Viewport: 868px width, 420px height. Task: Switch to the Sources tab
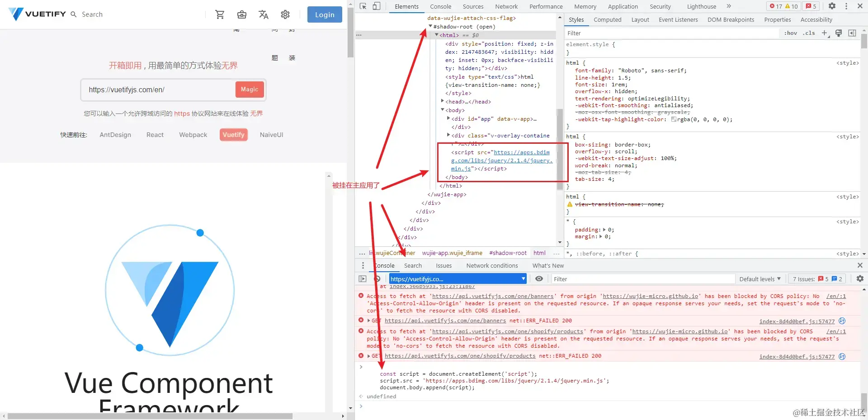tap(473, 6)
